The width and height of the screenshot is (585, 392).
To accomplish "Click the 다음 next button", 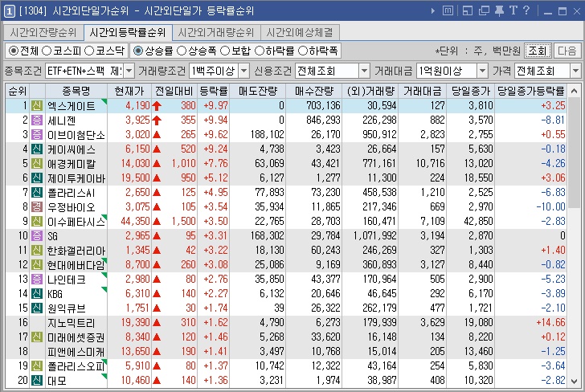I will click(567, 51).
